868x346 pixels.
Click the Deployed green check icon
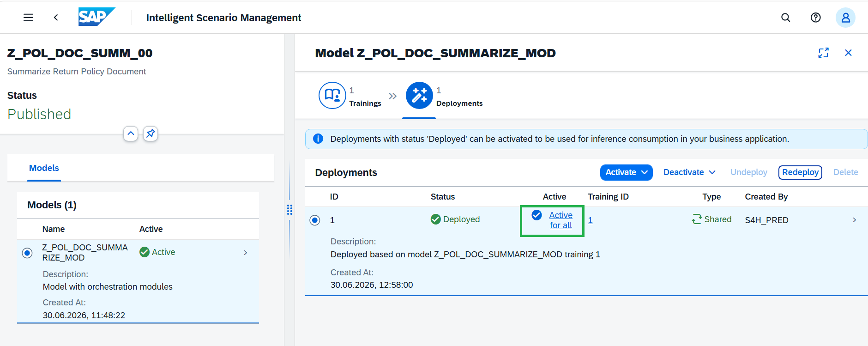435,219
